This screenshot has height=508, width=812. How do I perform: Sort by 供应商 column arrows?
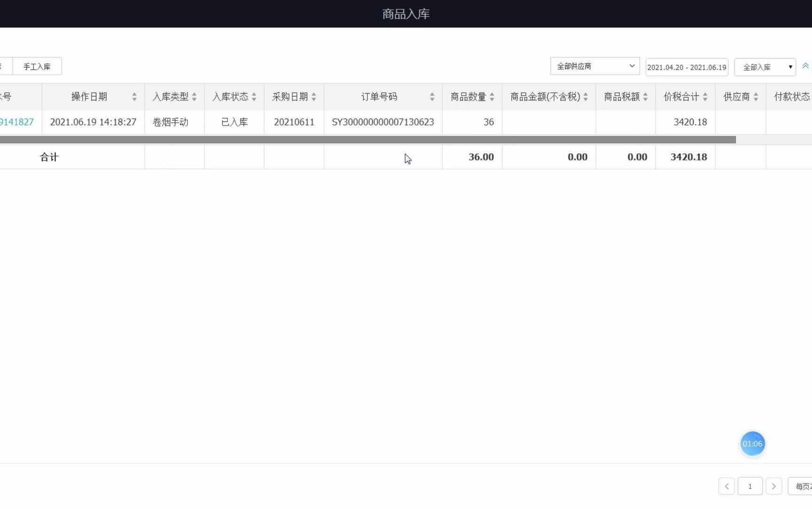point(756,97)
